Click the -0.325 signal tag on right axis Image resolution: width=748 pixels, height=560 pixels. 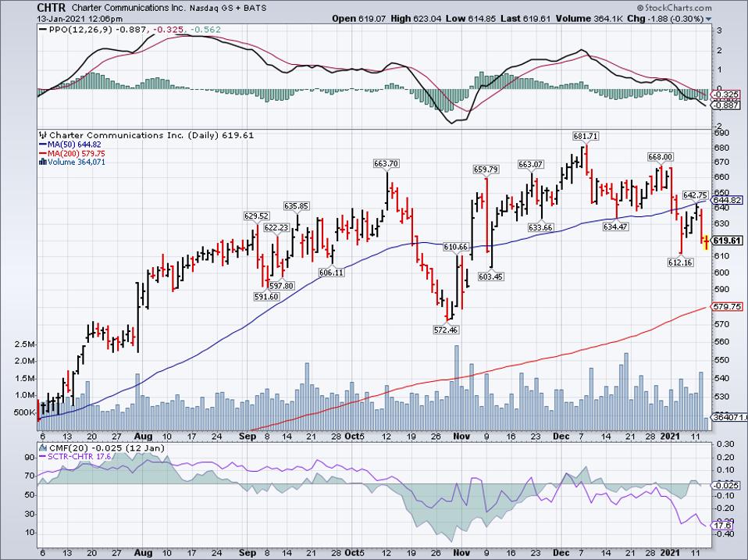(725, 95)
